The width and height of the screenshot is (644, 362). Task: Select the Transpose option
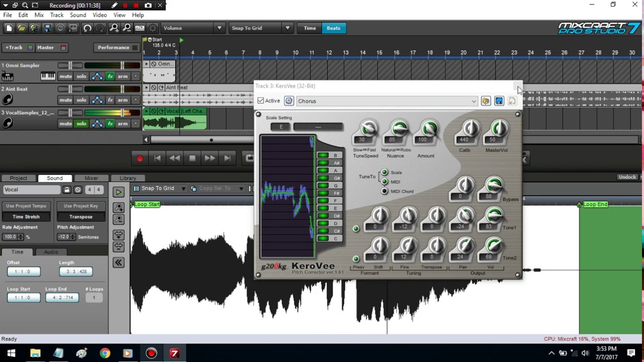[x=81, y=217]
